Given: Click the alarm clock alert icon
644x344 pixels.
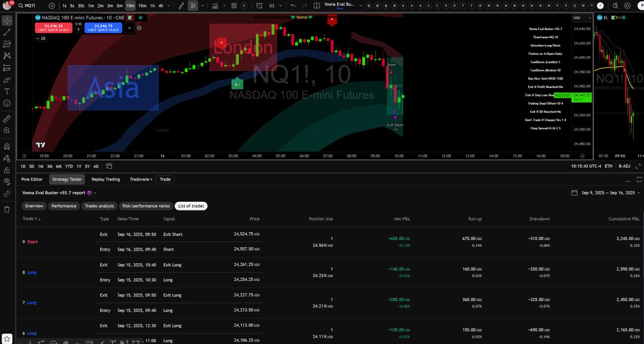Looking at the screenshot, I should pyautogui.click(x=260, y=5).
